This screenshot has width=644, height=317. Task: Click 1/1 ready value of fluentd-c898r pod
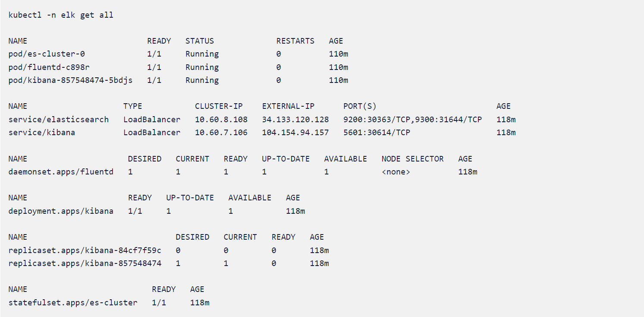pos(154,67)
